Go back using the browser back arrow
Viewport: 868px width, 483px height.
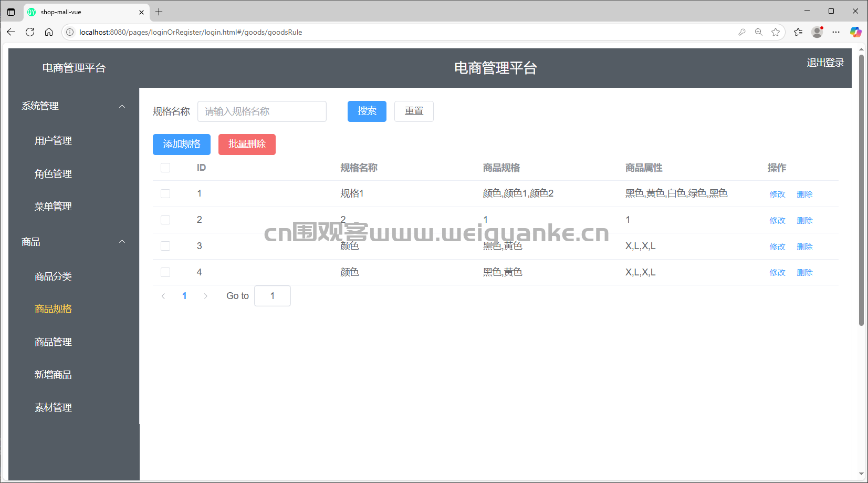(x=11, y=32)
